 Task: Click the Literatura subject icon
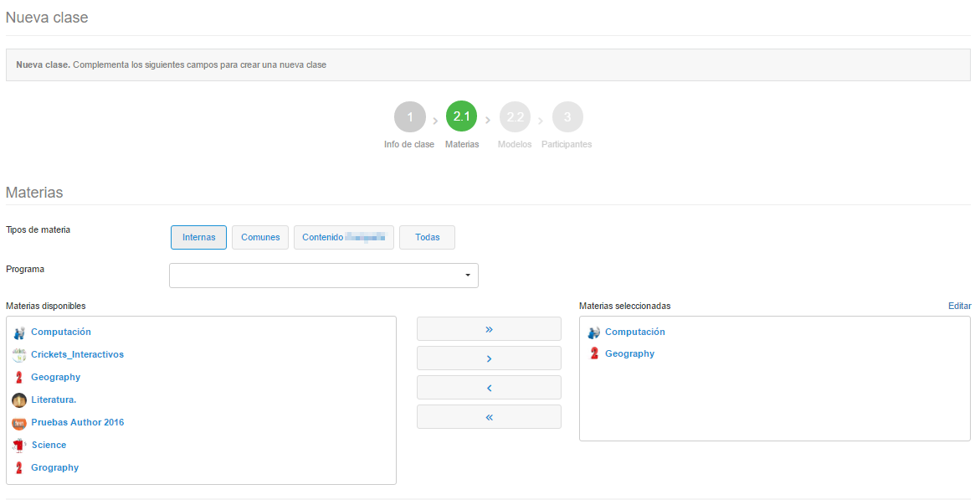19,400
